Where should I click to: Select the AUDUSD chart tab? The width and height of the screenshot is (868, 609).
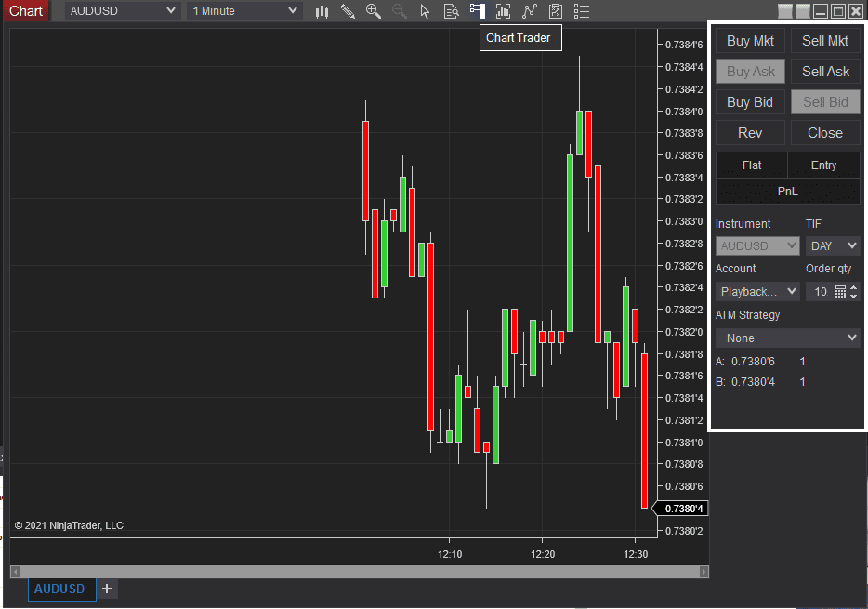[62, 589]
